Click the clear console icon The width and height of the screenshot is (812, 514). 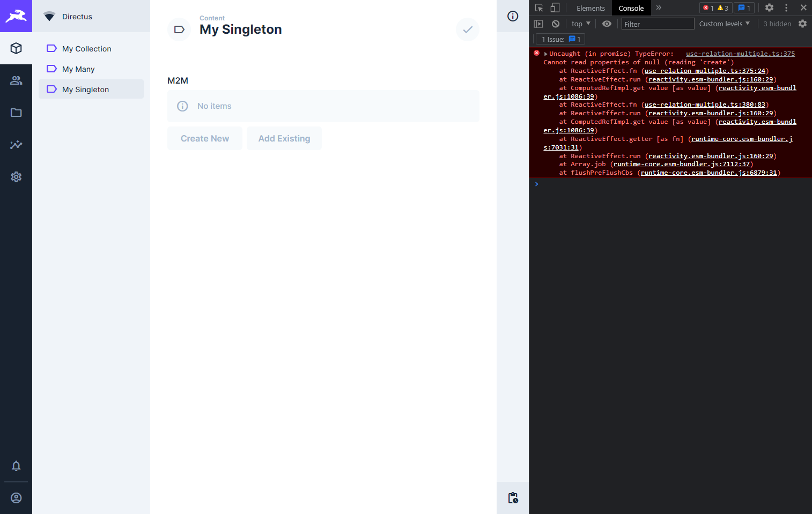click(555, 23)
